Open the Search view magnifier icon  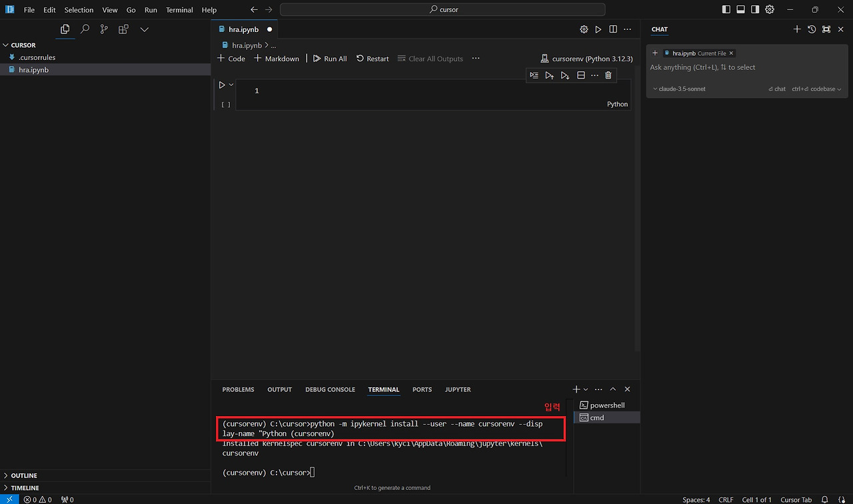click(x=85, y=29)
